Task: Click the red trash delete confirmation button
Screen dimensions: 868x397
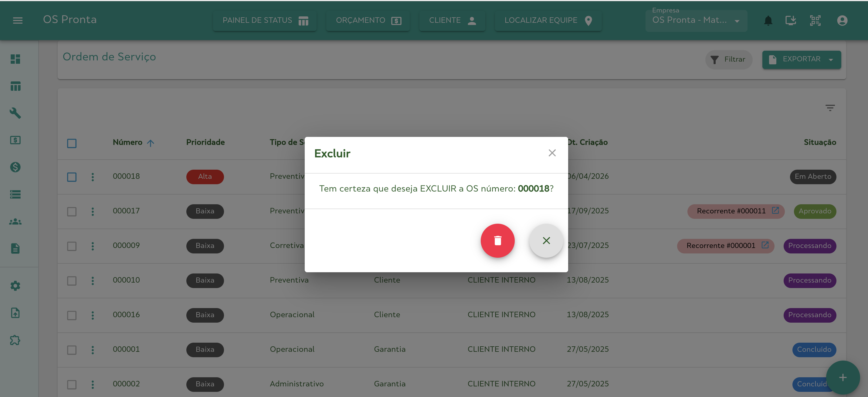Action: (x=497, y=241)
